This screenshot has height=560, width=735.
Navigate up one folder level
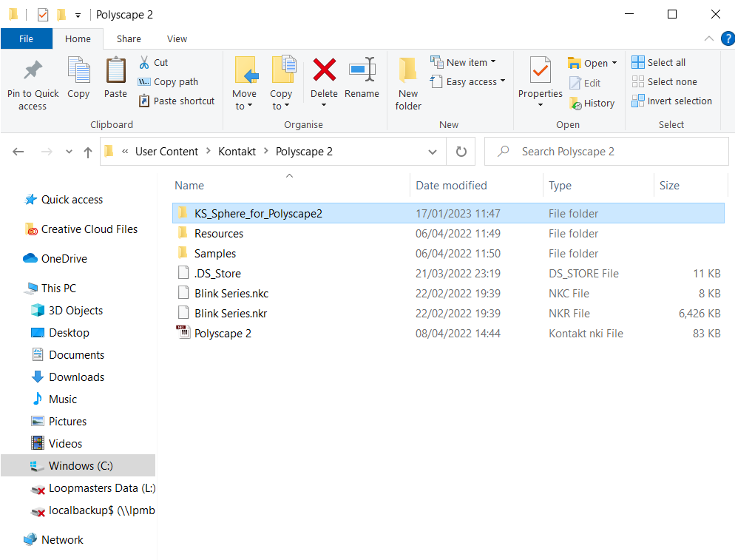point(88,152)
